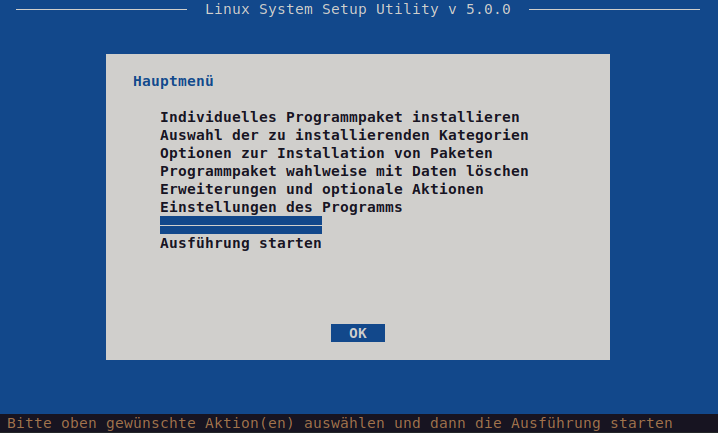Click the upper blue highlighted separator row
This screenshot has width=718, height=433.
click(241, 219)
